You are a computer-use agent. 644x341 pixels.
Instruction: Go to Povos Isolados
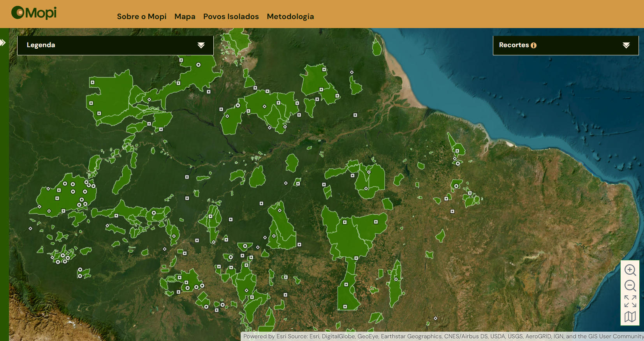[x=231, y=16]
